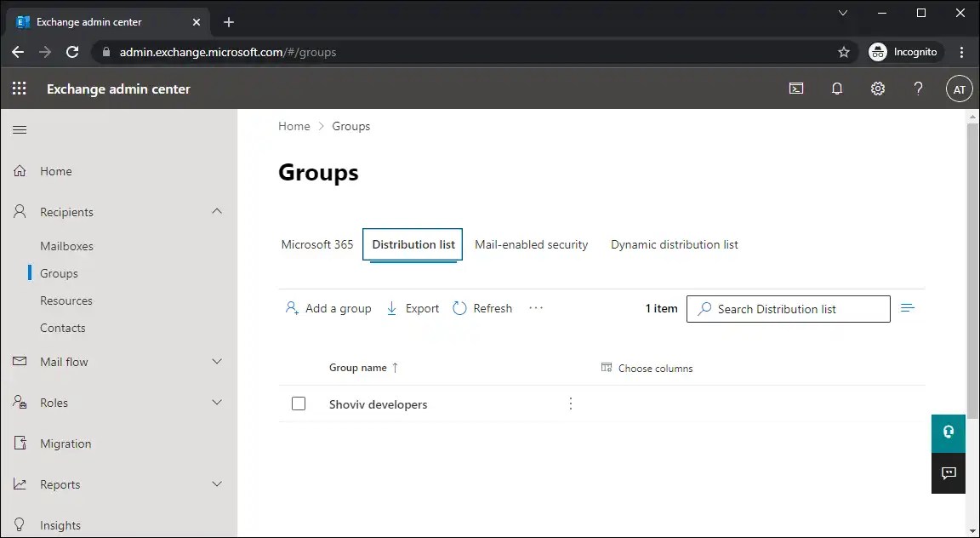This screenshot has width=980, height=538.
Task: Switch to the Dynamic distribution list tab
Action: (674, 244)
